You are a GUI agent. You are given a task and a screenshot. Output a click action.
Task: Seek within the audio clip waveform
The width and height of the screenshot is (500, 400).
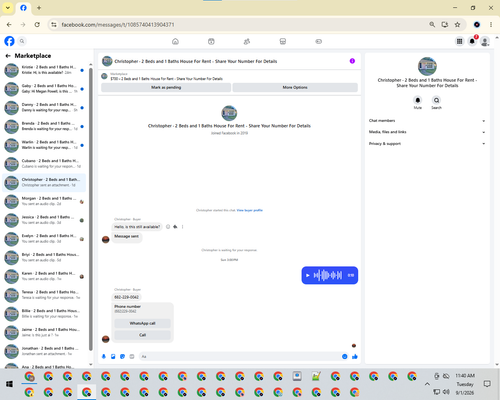tap(328, 275)
